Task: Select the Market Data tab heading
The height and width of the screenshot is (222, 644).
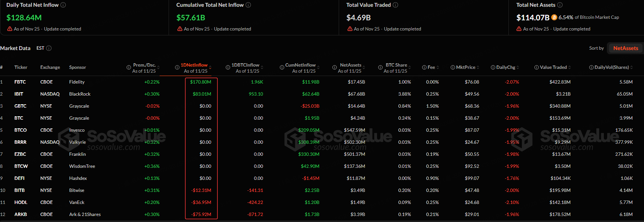Action: tap(15, 48)
